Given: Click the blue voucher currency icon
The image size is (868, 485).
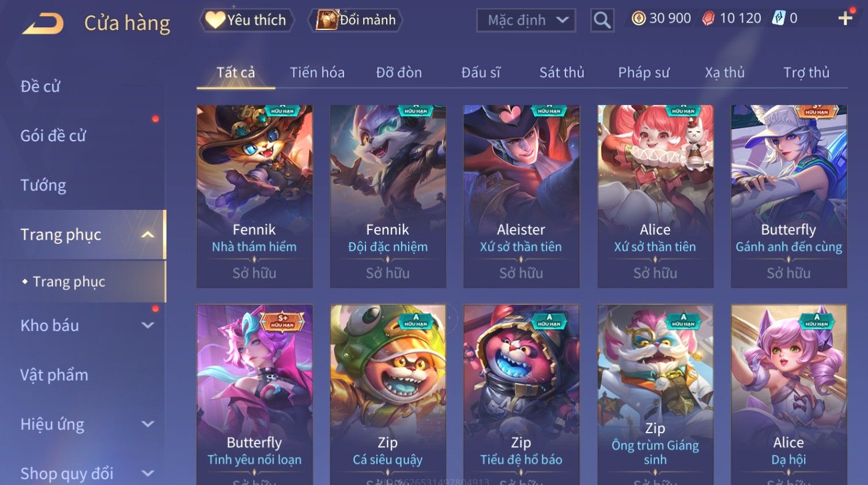Looking at the screenshot, I should [779, 18].
